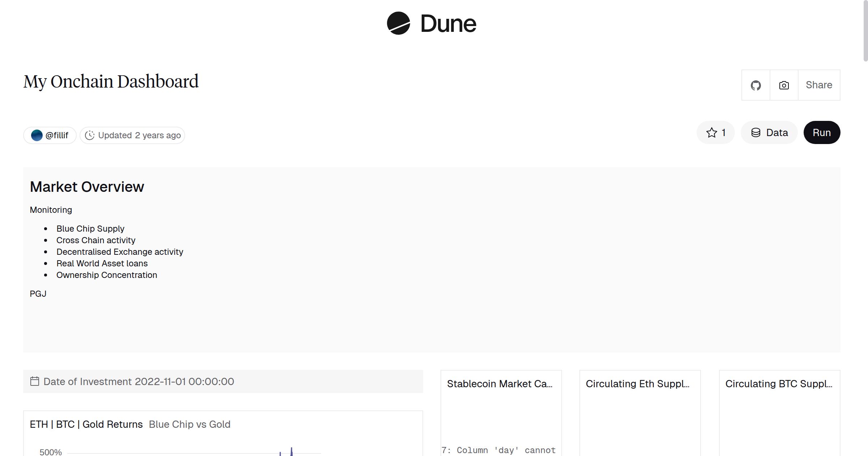Click the calendar icon beside Date of Investment

coord(34,381)
